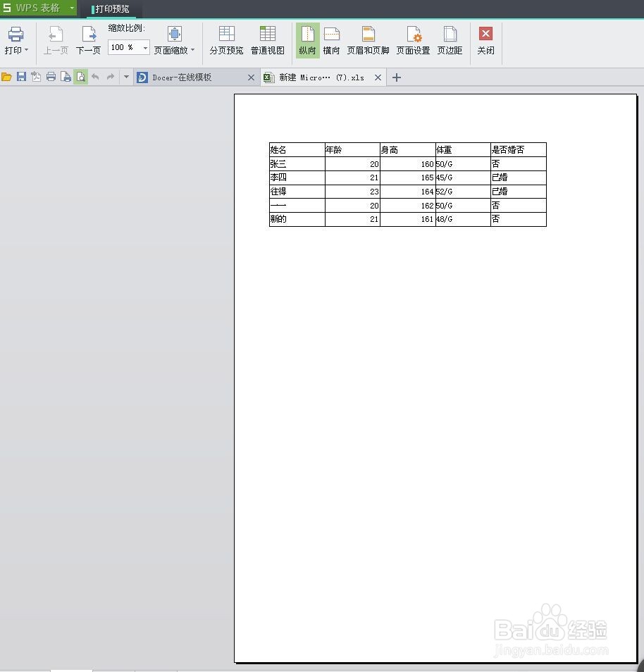
Task: Click the 年龄 header cell
Action: [x=352, y=150]
